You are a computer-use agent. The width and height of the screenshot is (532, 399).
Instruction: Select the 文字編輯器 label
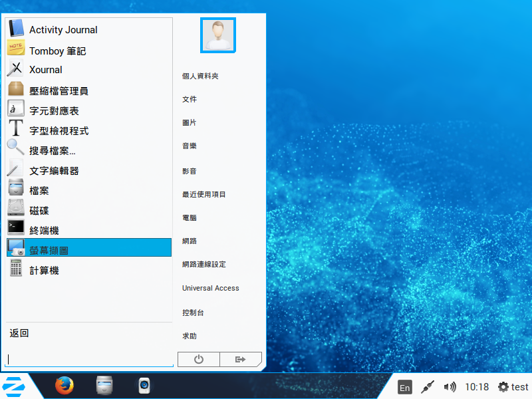[54, 171]
